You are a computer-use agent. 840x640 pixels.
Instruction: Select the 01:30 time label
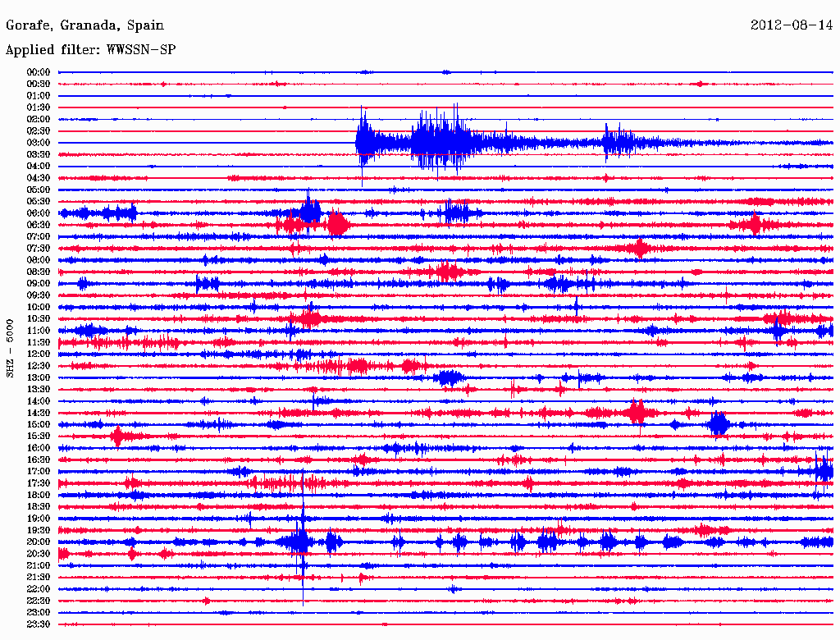point(38,107)
